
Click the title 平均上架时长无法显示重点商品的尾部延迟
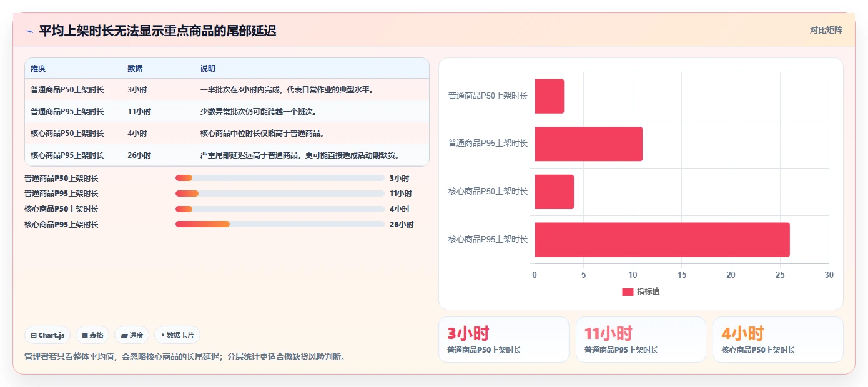point(157,31)
